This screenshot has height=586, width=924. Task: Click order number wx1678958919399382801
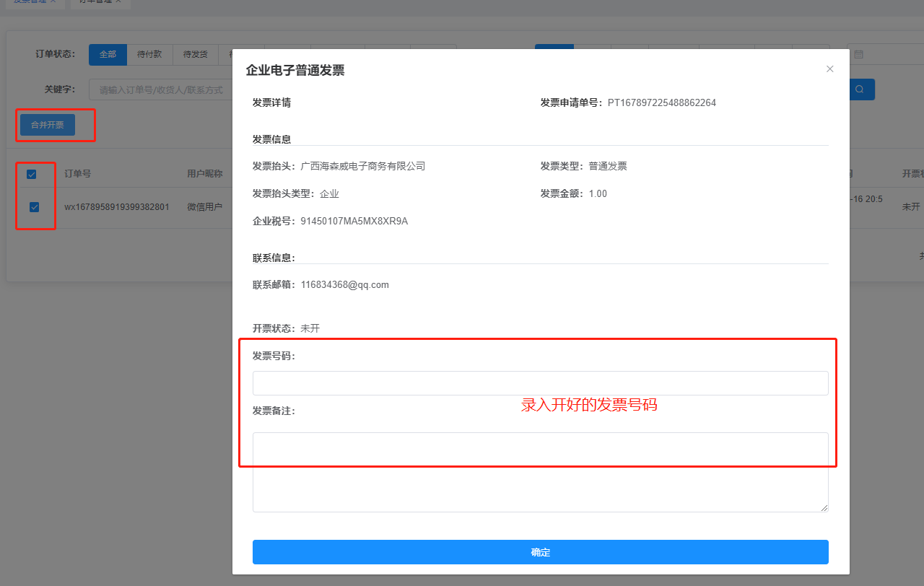(x=117, y=207)
